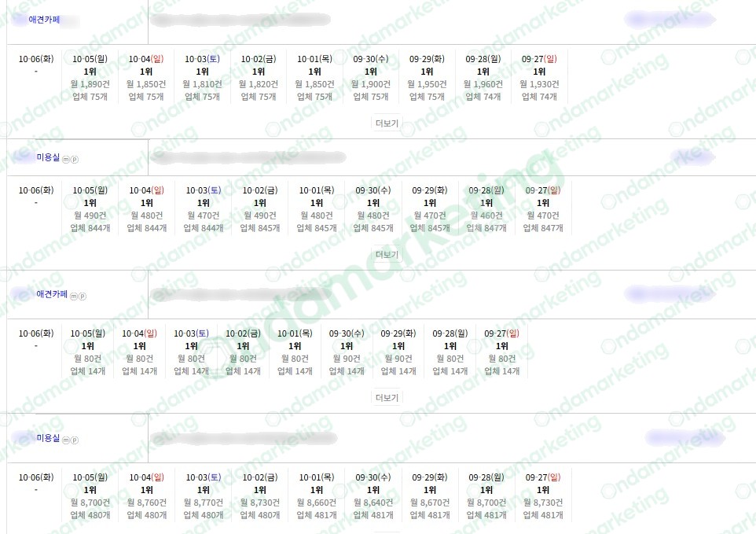Screen dimensions: 756x534
Task: Click the '월 460건' value
Action: (x=486, y=215)
